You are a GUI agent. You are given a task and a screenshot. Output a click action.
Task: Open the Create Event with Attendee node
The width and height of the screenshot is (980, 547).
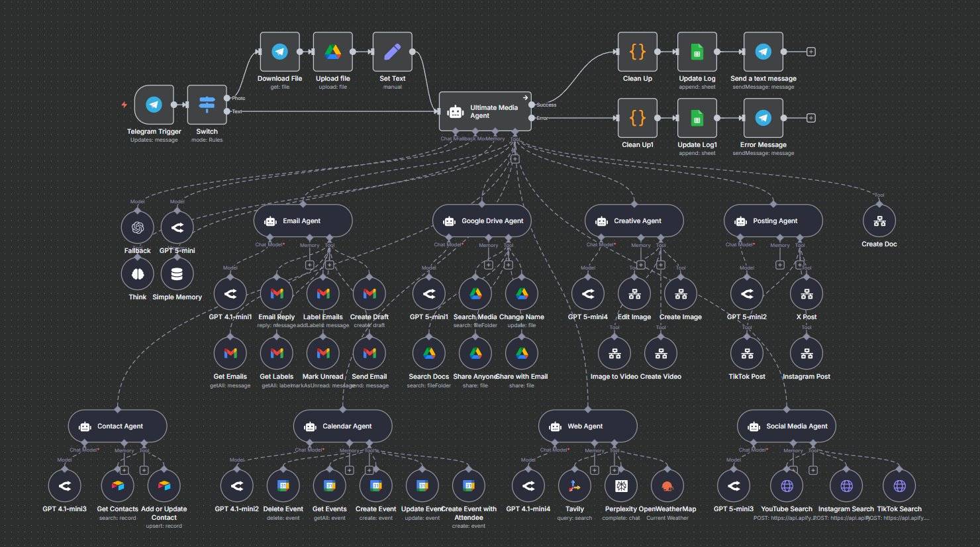point(469,485)
